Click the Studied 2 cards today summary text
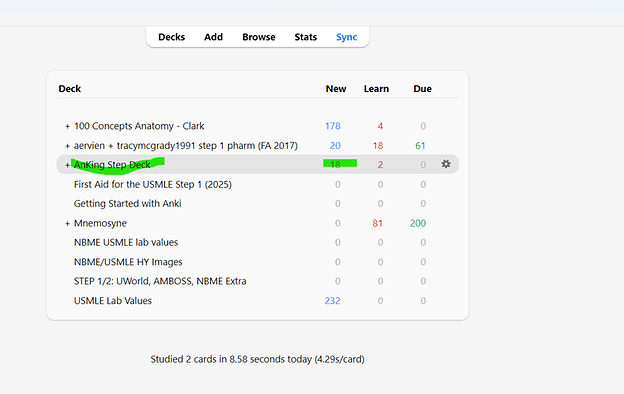 point(257,359)
